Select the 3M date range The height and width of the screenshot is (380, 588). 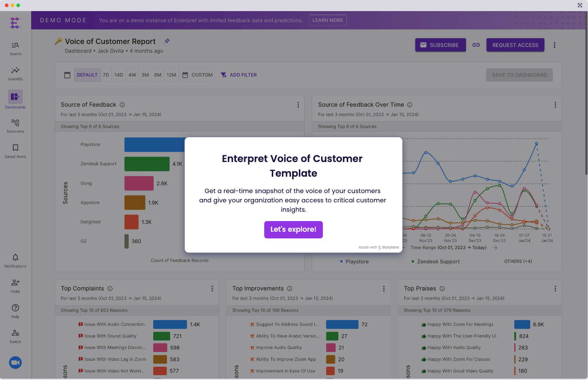145,75
